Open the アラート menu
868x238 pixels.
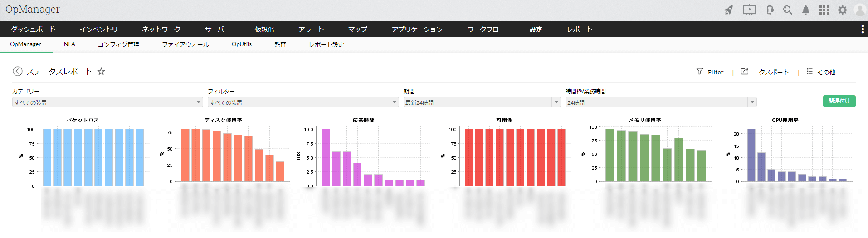point(311,29)
